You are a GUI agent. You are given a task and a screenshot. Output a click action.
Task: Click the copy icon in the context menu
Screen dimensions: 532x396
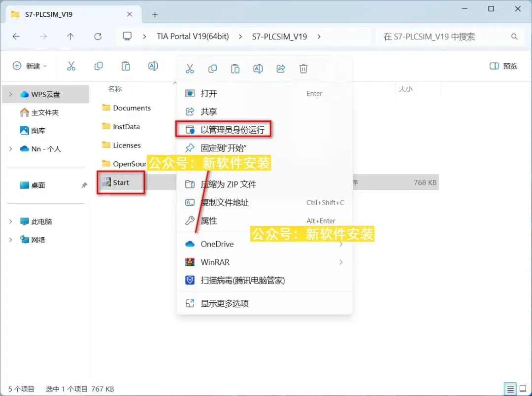[212, 69]
